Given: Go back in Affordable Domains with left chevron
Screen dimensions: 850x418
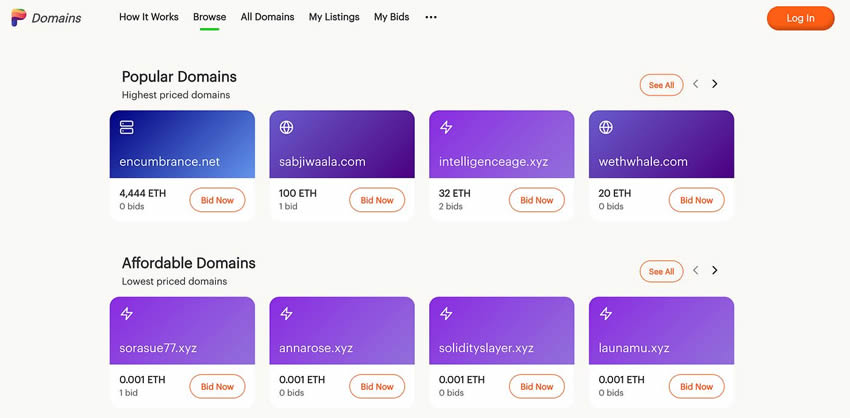Looking at the screenshot, I should tap(696, 271).
